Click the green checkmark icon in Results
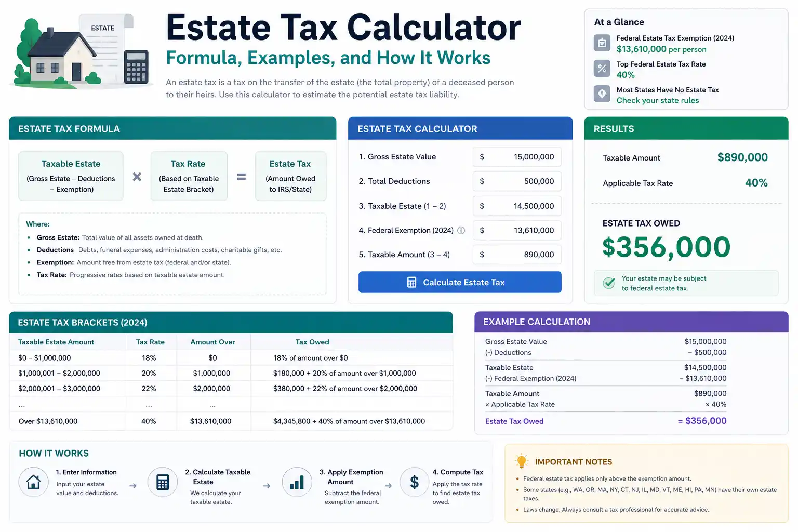Screen dimensions: 798x532 pos(609,283)
